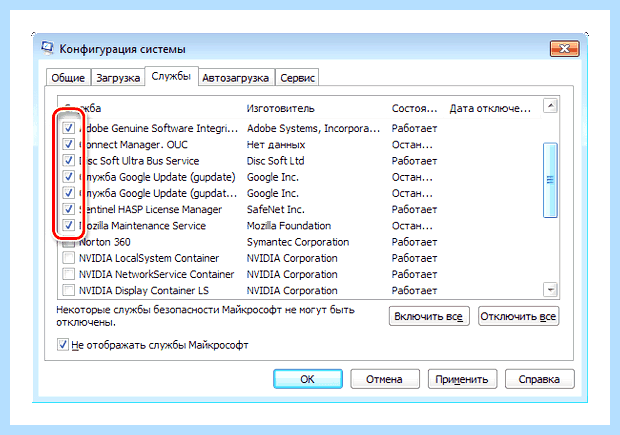The height and width of the screenshot is (435, 620).
Task: Sort by Дата отключе... column header
Action: tap(490, 108)
